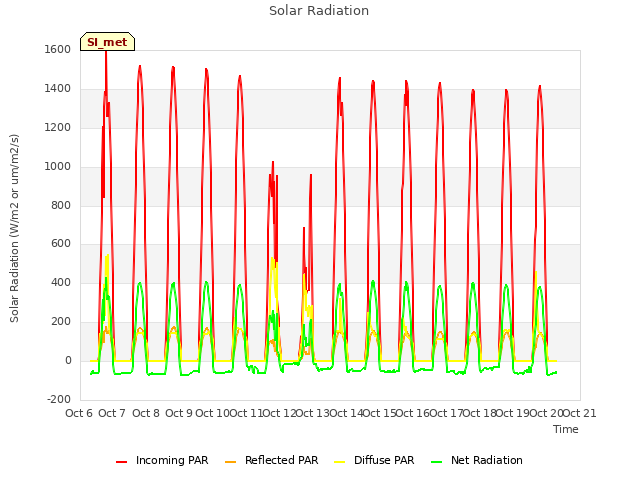Click the 1400 y-axis tick label
The width and height of the screenshot is (640, 480).
tap(58, 89)
